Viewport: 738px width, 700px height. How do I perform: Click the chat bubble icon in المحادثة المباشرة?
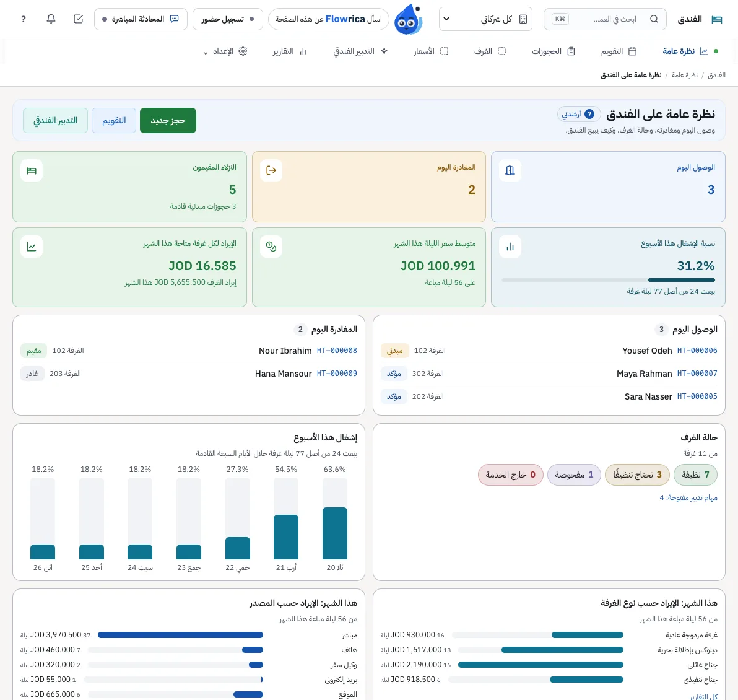[174, 19]
